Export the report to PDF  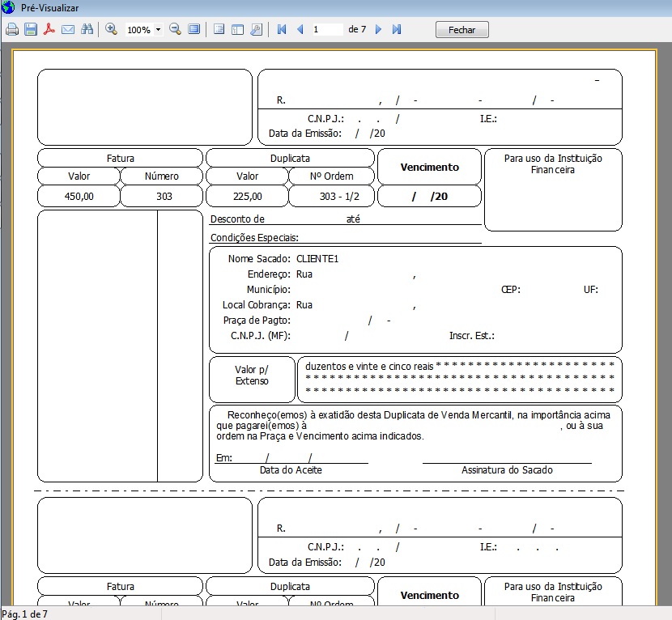point(49,30)
